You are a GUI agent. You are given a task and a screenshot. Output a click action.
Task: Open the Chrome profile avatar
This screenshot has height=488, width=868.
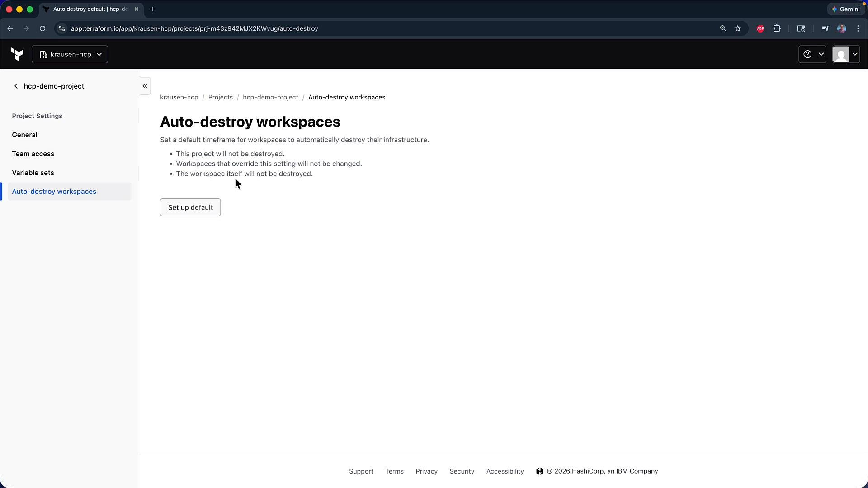[x=842, y=28]
